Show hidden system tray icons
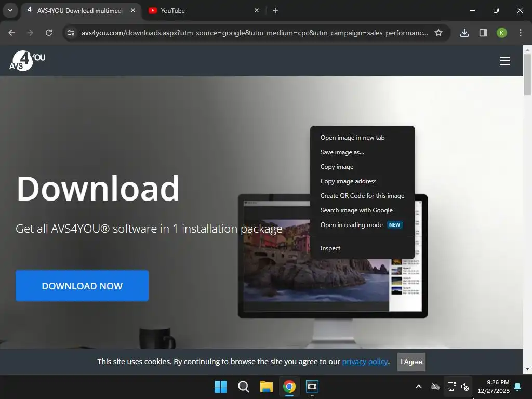The width and height of the screenshot is (532, 399). (x=419, y=387)
